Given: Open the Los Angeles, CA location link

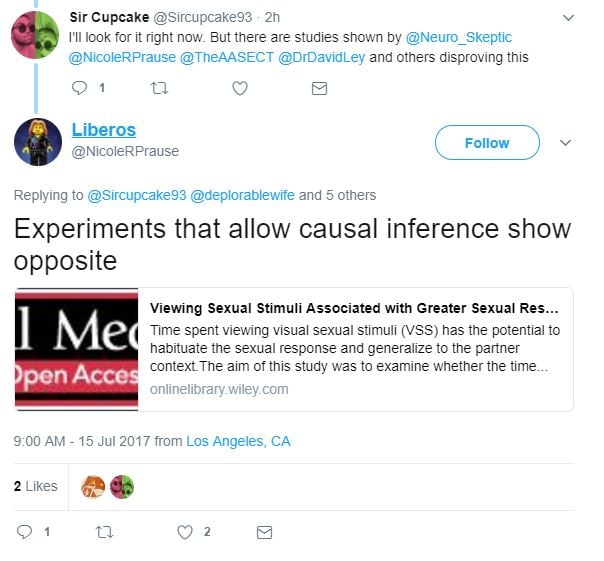Looking at the screenshot, I should click(238, 441).
